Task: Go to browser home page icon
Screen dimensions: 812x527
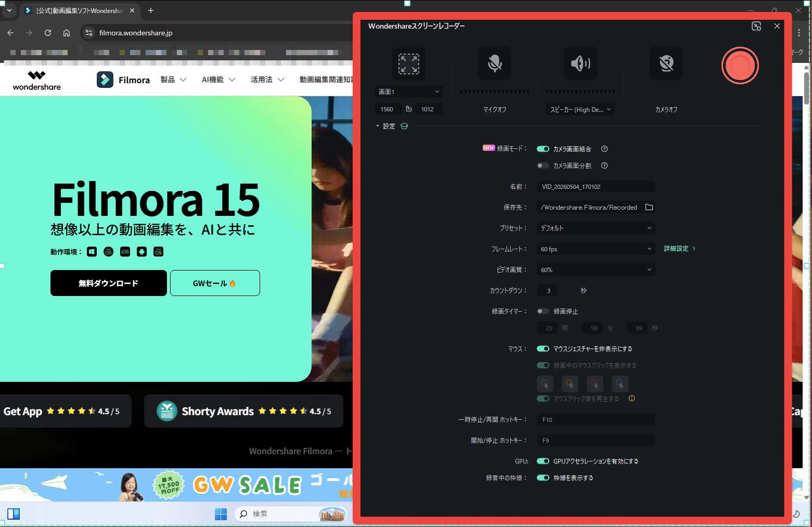Action: pyautogui.click(x=67, y=33)
